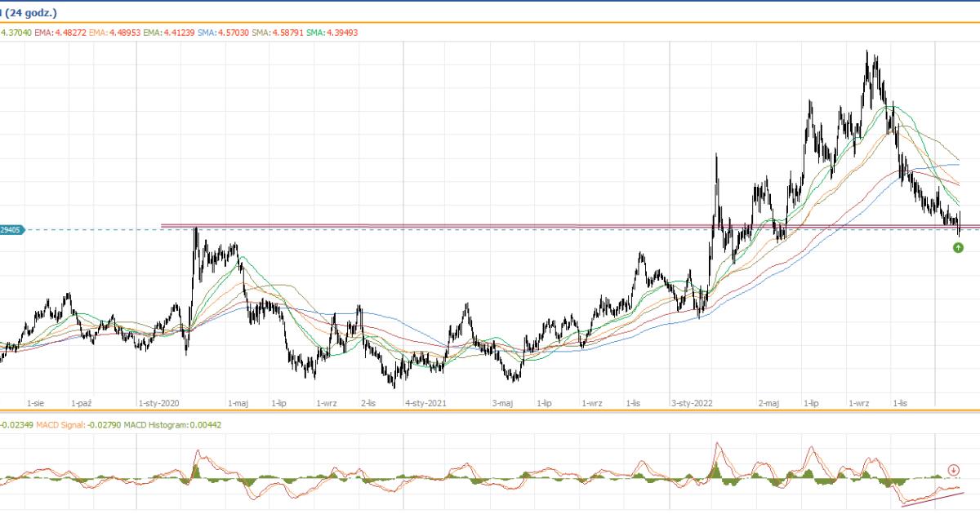Click the green SMA 4.39493 legend entry

click(331, 33)
